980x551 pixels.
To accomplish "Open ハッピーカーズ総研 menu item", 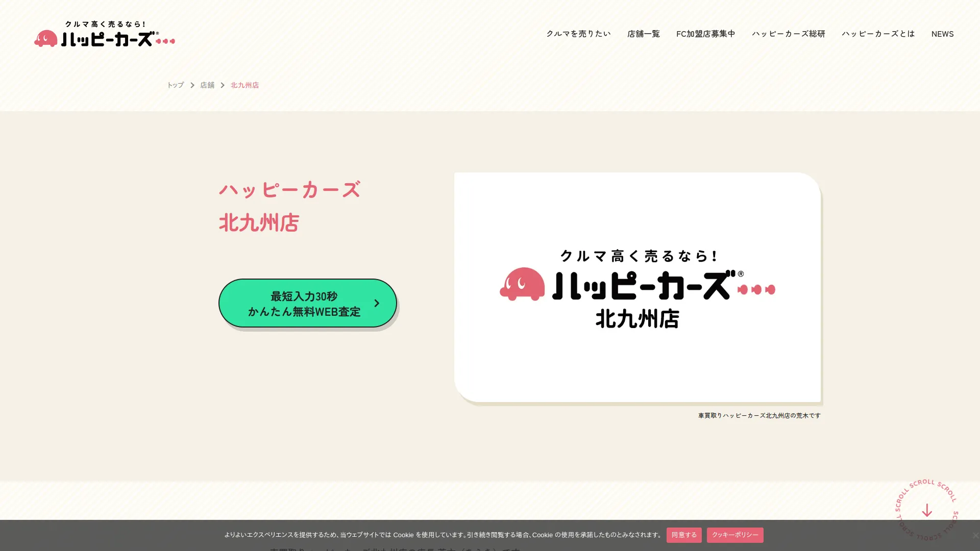I will point(788,34).
